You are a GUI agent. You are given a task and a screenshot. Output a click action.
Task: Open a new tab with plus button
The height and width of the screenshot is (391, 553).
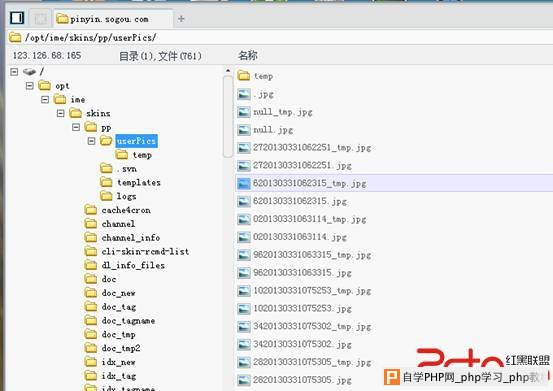click(181, 19)
